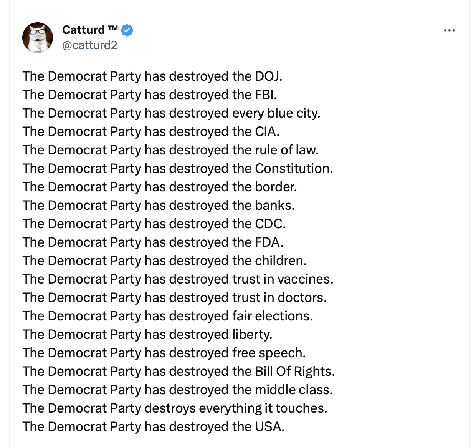Open the @catturd2 handle link
The height and width of the screenshot is (448, 476).
point(89,45)
